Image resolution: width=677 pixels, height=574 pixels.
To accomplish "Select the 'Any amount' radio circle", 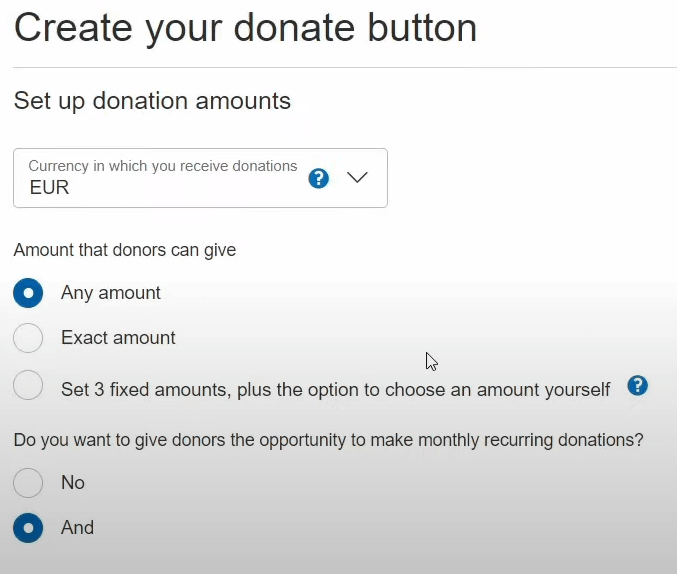I will point(28,293).
